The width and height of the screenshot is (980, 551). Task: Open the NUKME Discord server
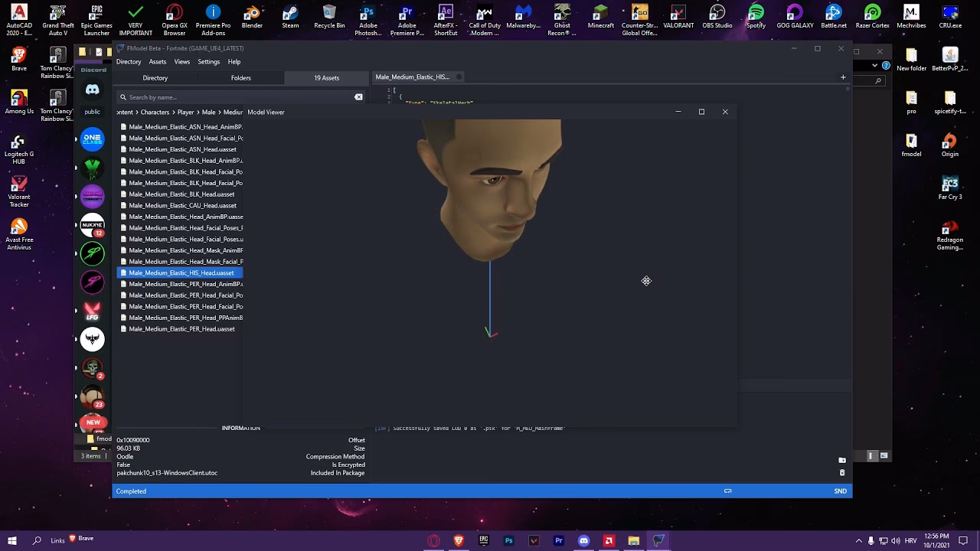[93, 225]
